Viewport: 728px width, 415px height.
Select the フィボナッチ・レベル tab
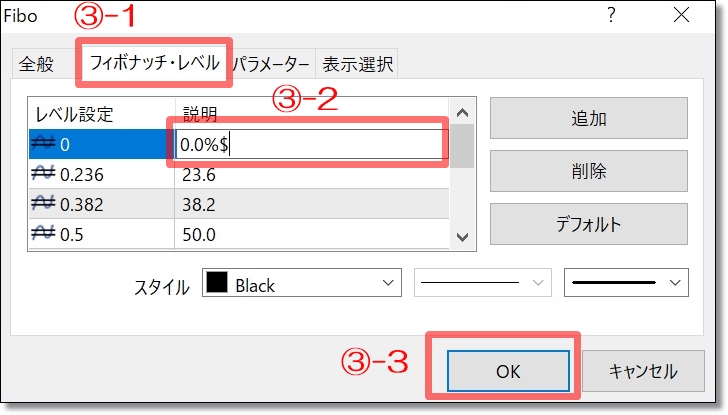tap(154, 62)
